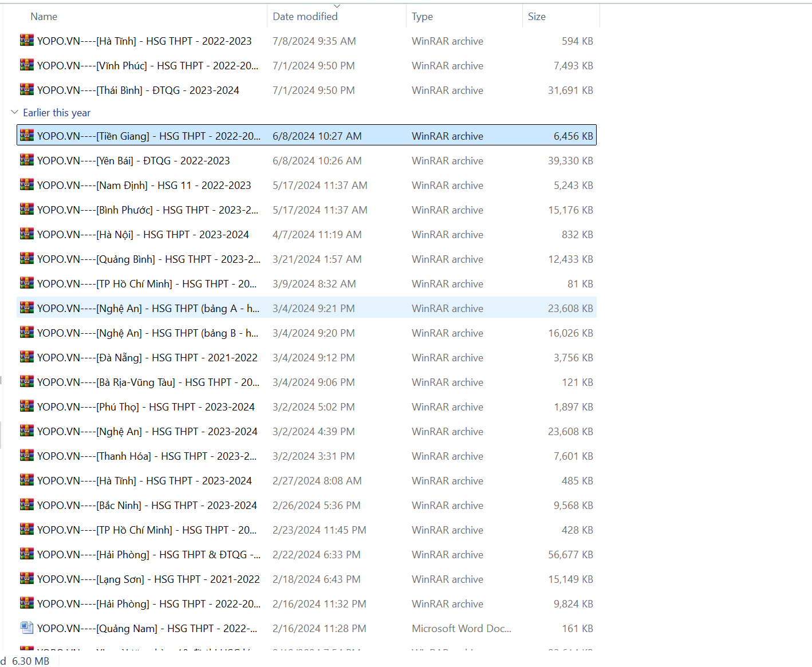The image size is (812, 667).
Task: Click date 3/21/2024 1:57 AM
Action: (x=317, y=259)
